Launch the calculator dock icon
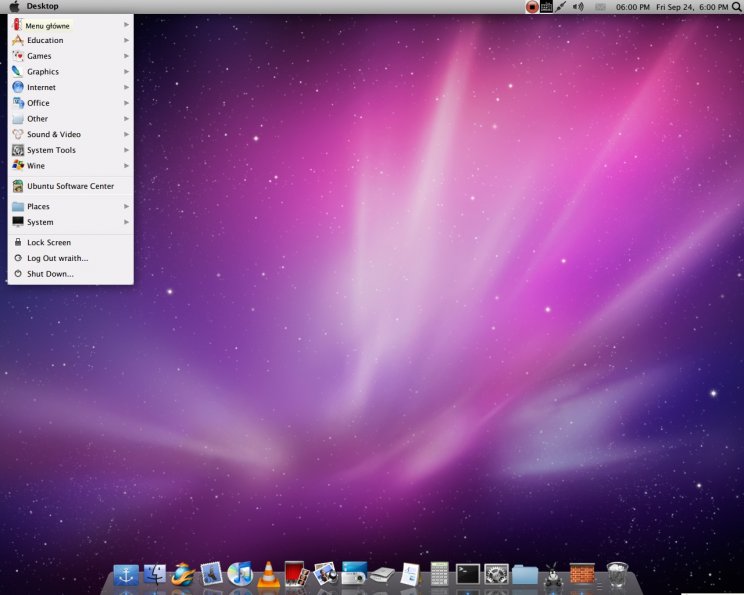 [439, 574]
